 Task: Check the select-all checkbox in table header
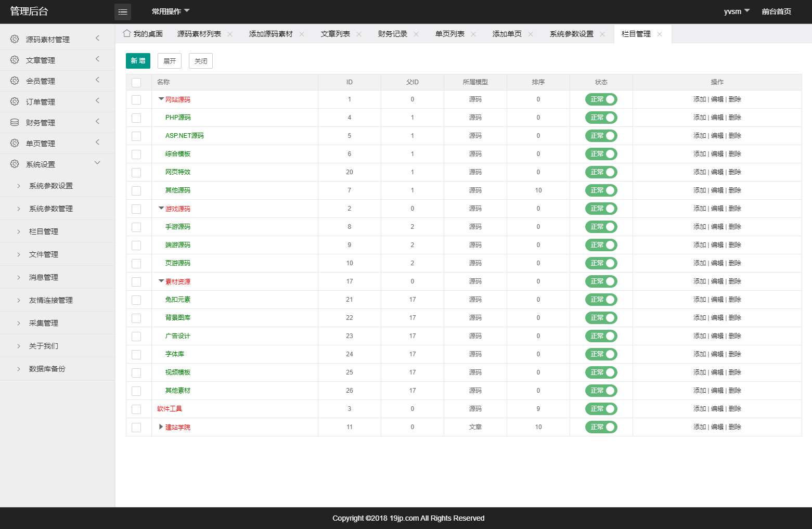tap(136, 82)
